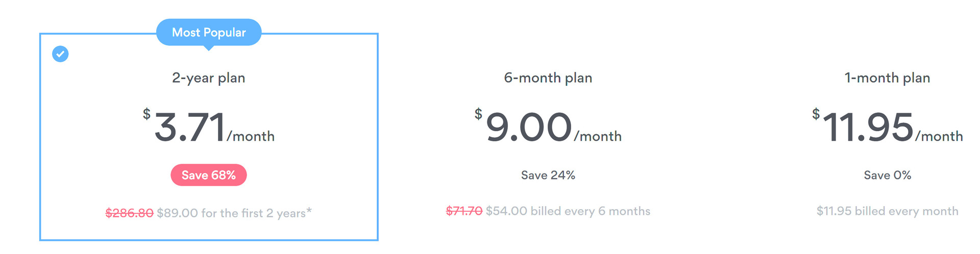Viewport: 980px width, 254px height.
Task: Click the $3.71 per month price
Action: pyautogui.click(x=190, y=127)
